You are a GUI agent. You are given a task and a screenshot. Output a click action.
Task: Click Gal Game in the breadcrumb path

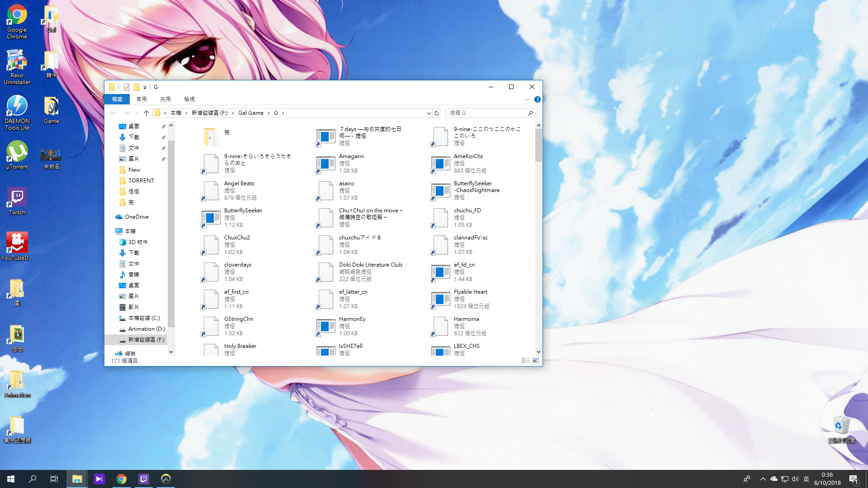pyautogui.click(x=250, y=113)
